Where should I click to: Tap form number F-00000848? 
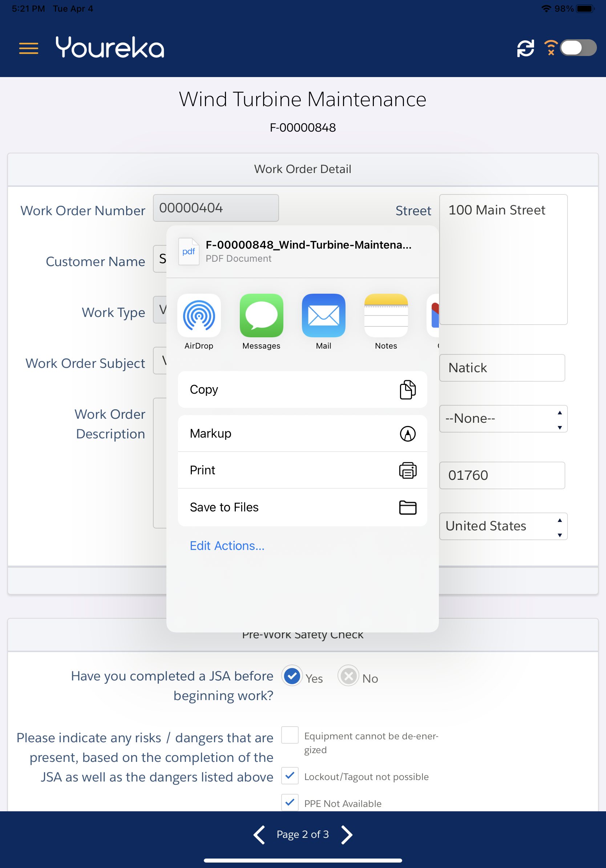click(x=303, y=128)
